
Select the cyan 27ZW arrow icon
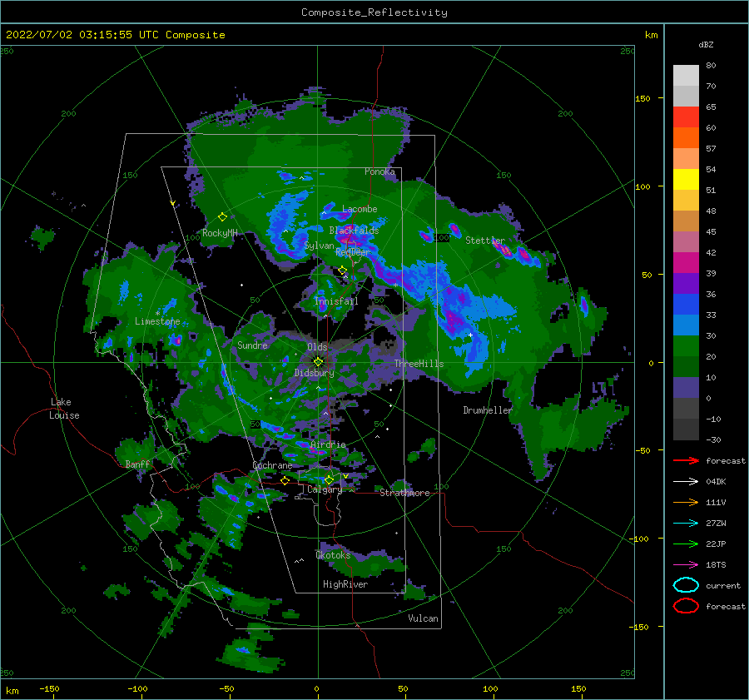click(686, 523)
